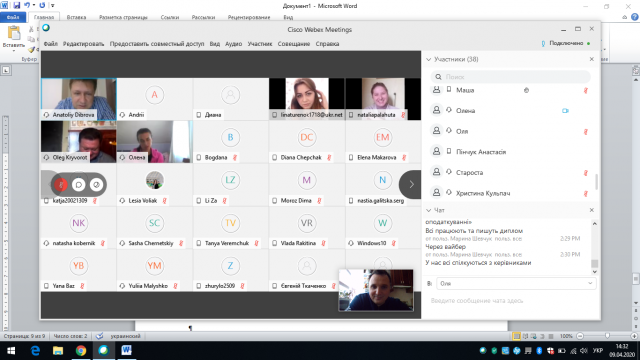Select participant Староста in list
Viewport: 640px width, 360px height.
(x=510, y=173)
